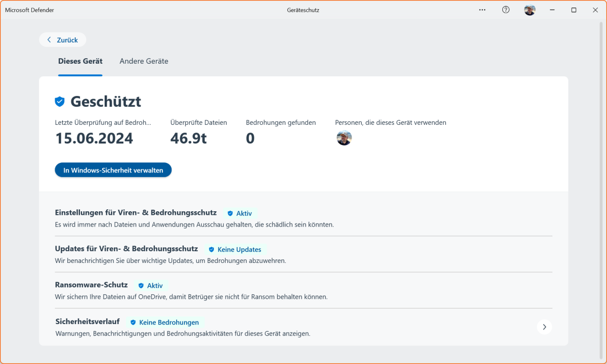The width and height of the screenshot is (607, 364).
Task: Go back with the Zurück button
Action: (x=62, y=39)
